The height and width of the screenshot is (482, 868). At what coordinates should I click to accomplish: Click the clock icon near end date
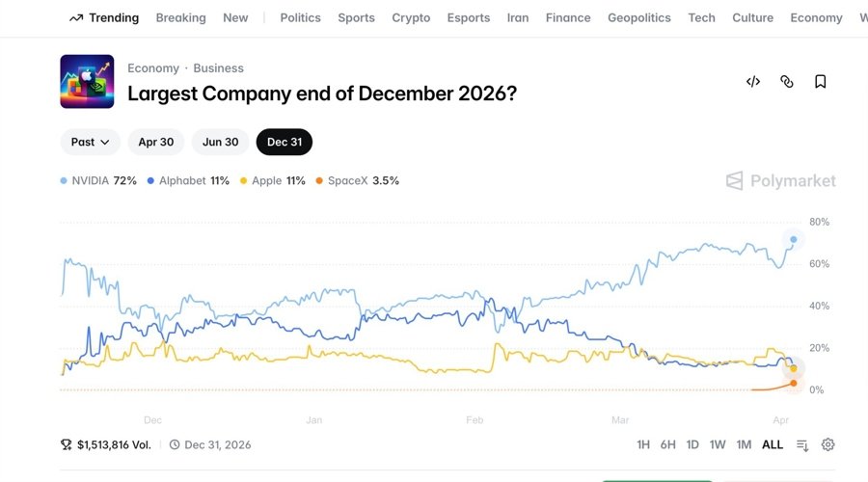pos(175,444)
